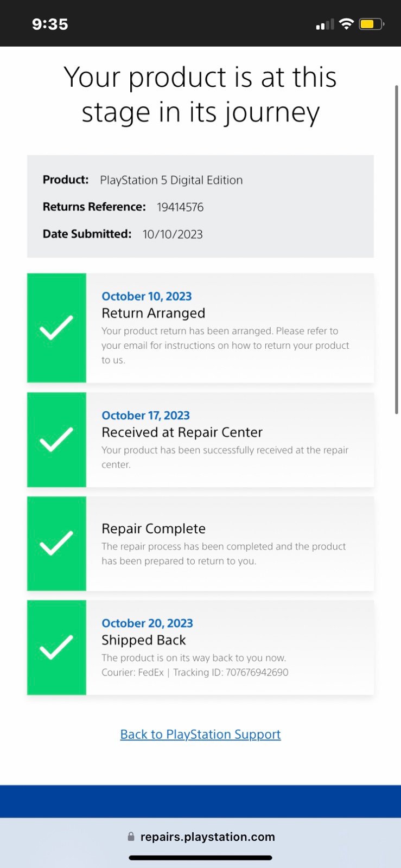The image size is (401, 868).
Task: Tap the Return Arranged heading
Action: pyautogui.click(x=153, y=313)
